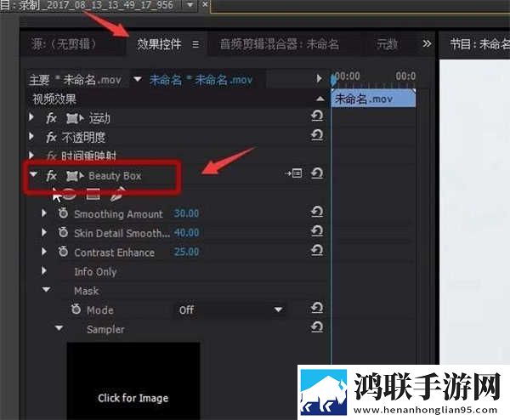510x420 pixels.
Task: Open the 效果控件 panel menu icon
Action: [195, 44]
